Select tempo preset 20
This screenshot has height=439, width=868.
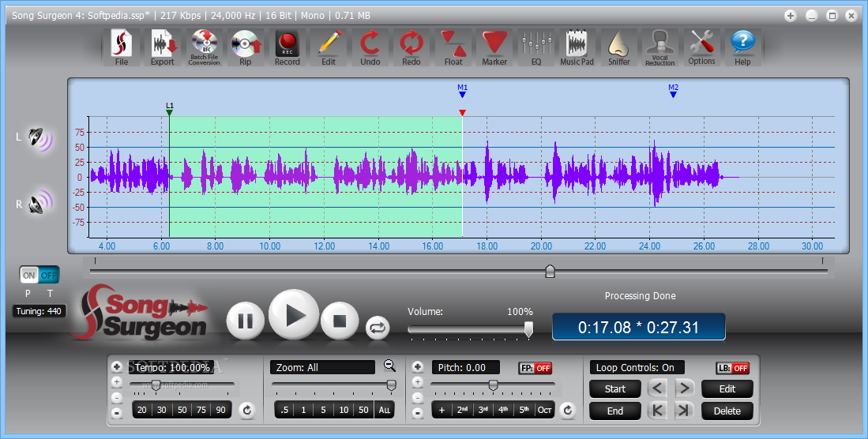pos(142,411)
